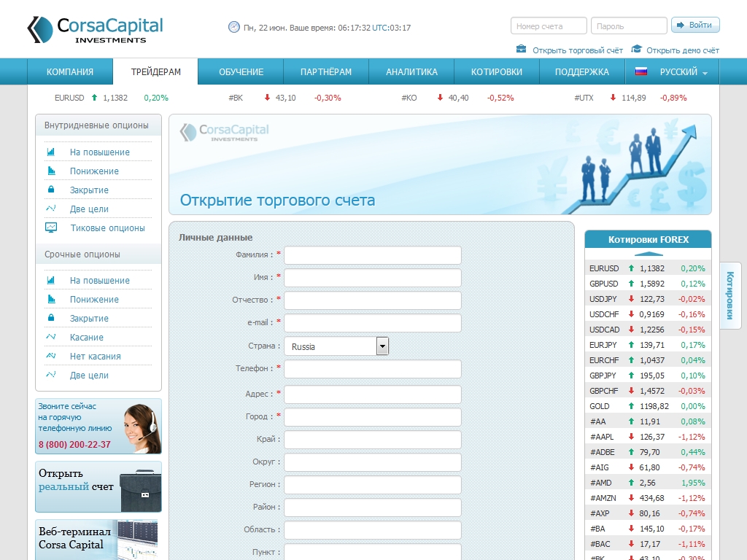This screenshot has height=560, width=747.
Task: Click the briefcase icon for trading account
Action: coord(521,50)
